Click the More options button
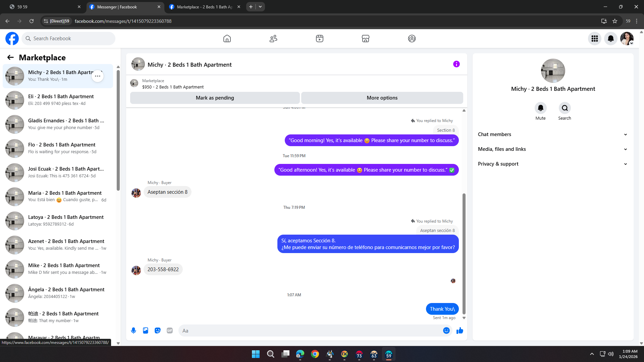Viewport: 644px width, 362px height. 382,98
